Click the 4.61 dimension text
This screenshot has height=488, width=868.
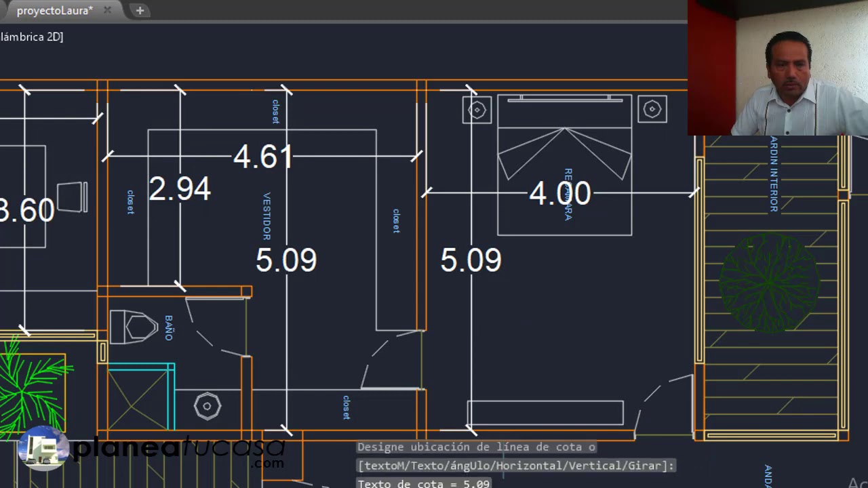pyautogui.click(x=263, y=157)
